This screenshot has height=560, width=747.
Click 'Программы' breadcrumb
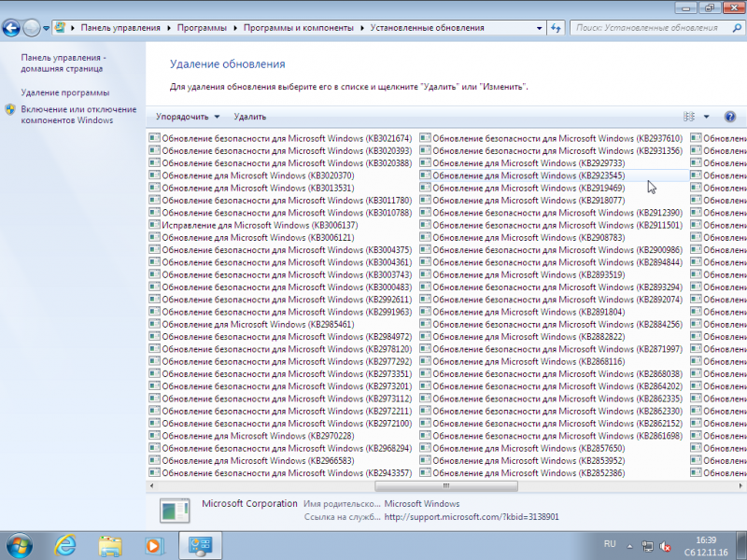[202, 28]
